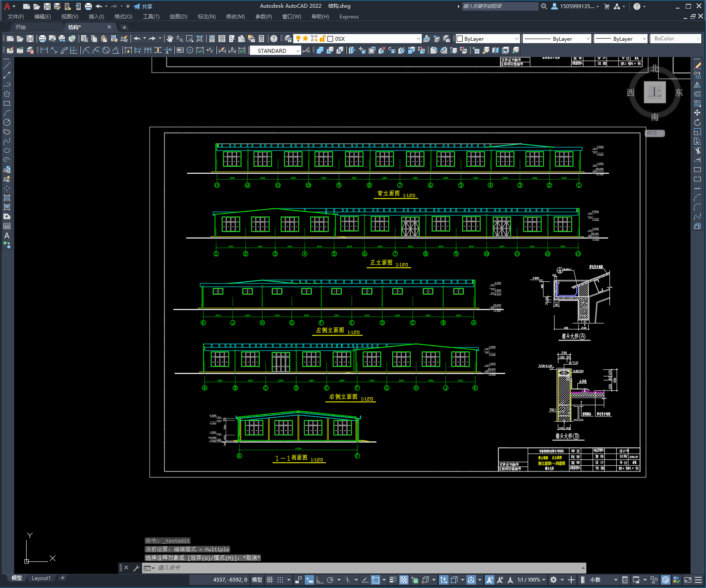Open the ByLayer lineweight dropdown

point(644,39)
